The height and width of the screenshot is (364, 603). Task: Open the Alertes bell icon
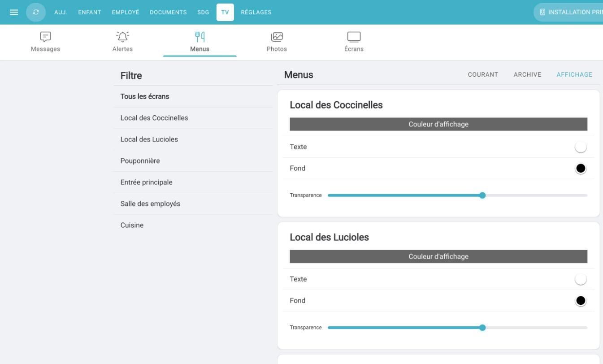(122, 36)
